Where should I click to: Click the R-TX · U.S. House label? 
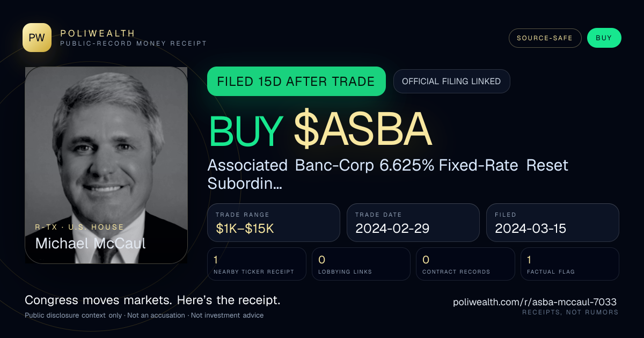79,227
